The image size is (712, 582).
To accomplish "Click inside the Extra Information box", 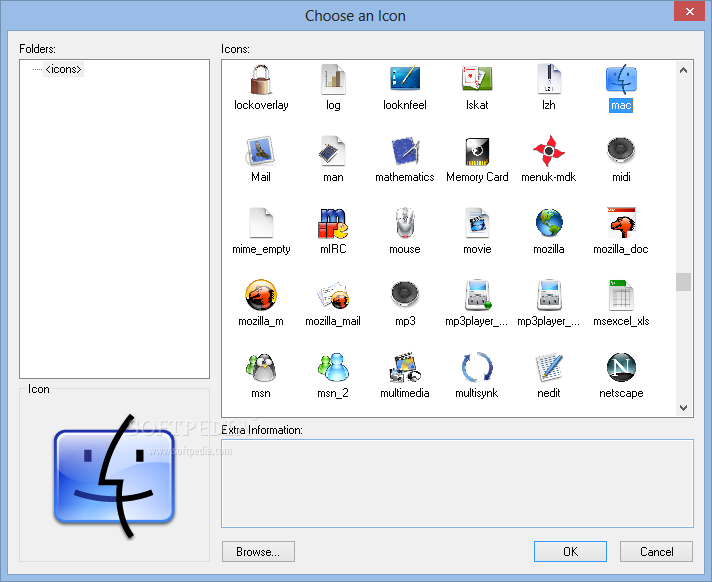I will tap(457, 483).
